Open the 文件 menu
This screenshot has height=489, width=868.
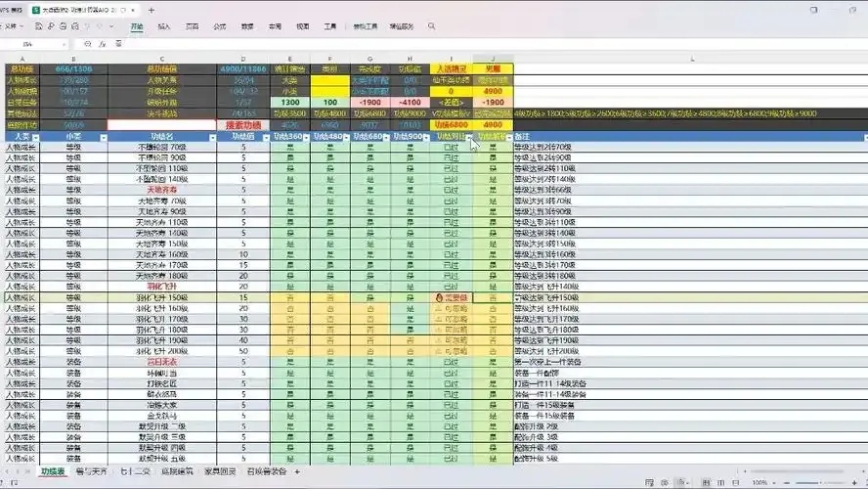click(x=14, y=26)
